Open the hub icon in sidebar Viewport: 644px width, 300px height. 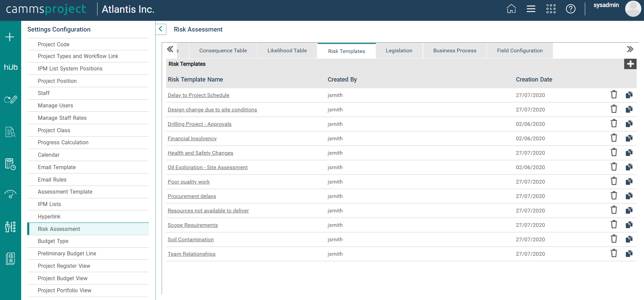point(10,67)
